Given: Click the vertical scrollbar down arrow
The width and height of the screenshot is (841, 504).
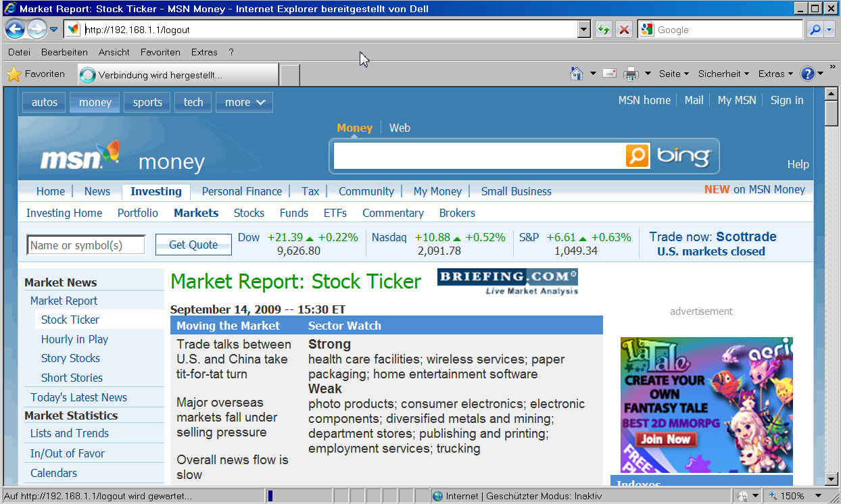Looking at the screenshot, I should click(832, 479).
